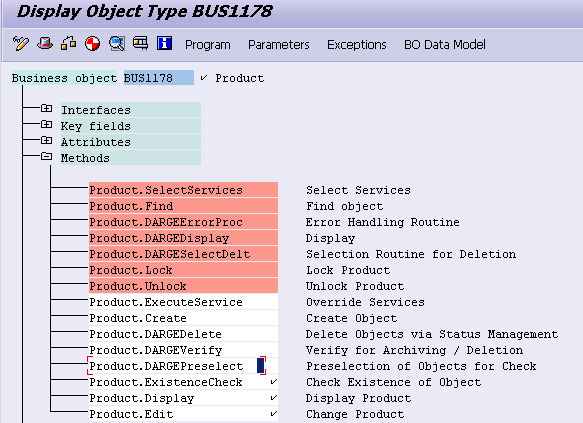Click the Parameters button

pos(279,45)
